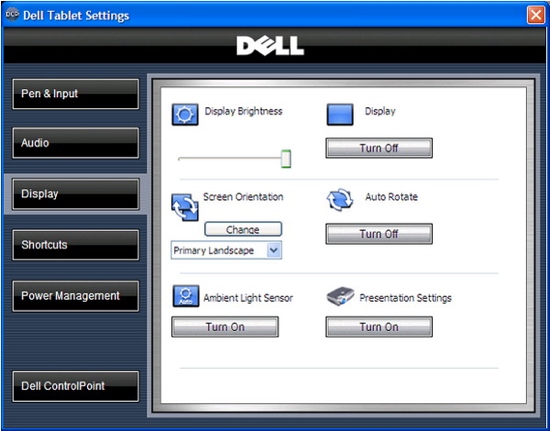Open the Shortcuts section
This screenshot has width=550, height=431.
(76, 245)
